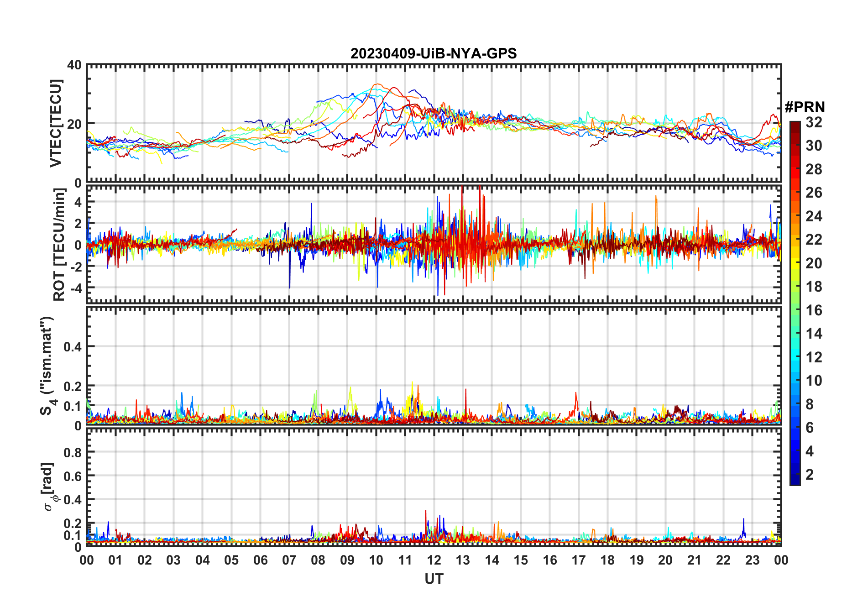Click colorbar tick label 20
This screenshot has width=868, height=607.
(x=814, y=263)
